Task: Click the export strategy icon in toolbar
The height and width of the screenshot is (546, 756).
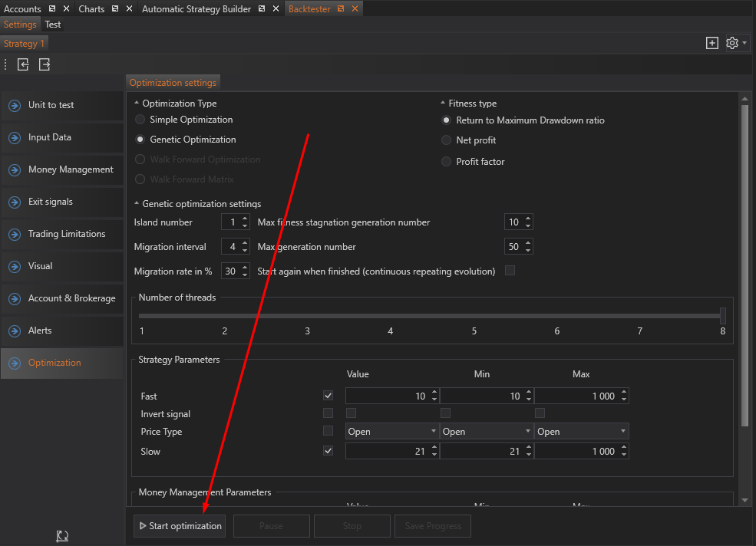Action: click(45, 65)
